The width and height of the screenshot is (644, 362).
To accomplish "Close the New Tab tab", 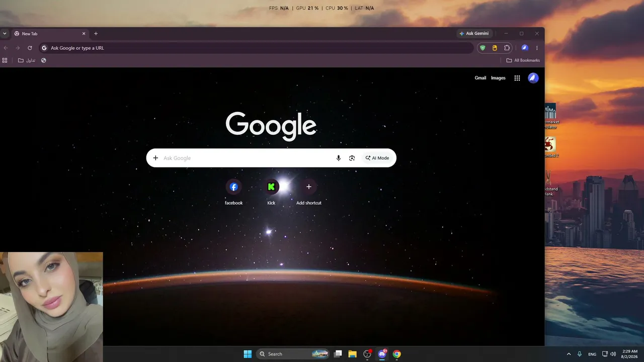I will pos(84,34).
